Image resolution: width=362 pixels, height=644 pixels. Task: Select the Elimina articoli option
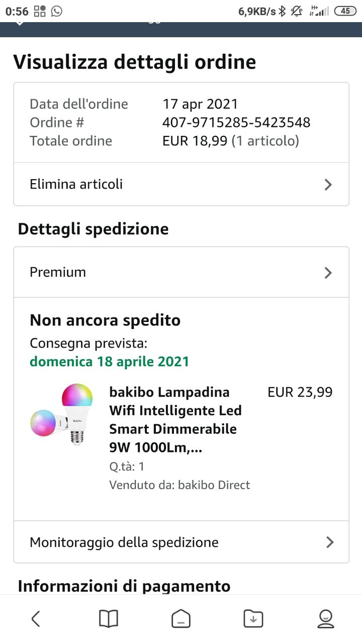[x=76, y=184]
